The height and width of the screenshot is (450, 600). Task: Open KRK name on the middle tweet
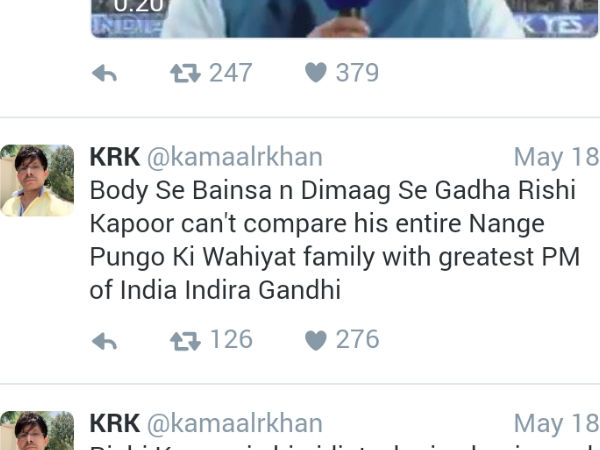pyautogui.click(x=115, y=157)
